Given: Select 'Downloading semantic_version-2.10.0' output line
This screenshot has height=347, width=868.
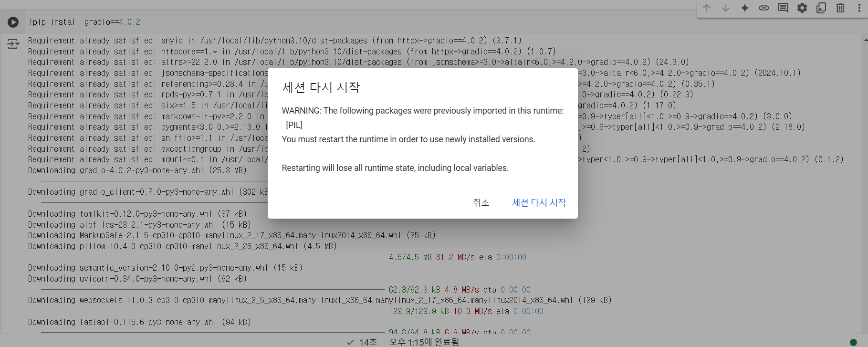Looking at the screenshot, I should (165, 268).
